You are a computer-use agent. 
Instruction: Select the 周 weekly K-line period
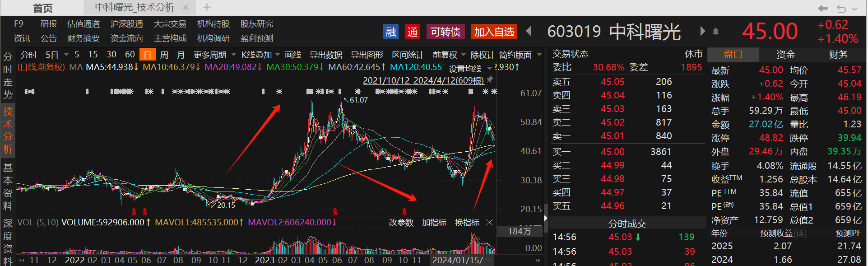point(164,55)
